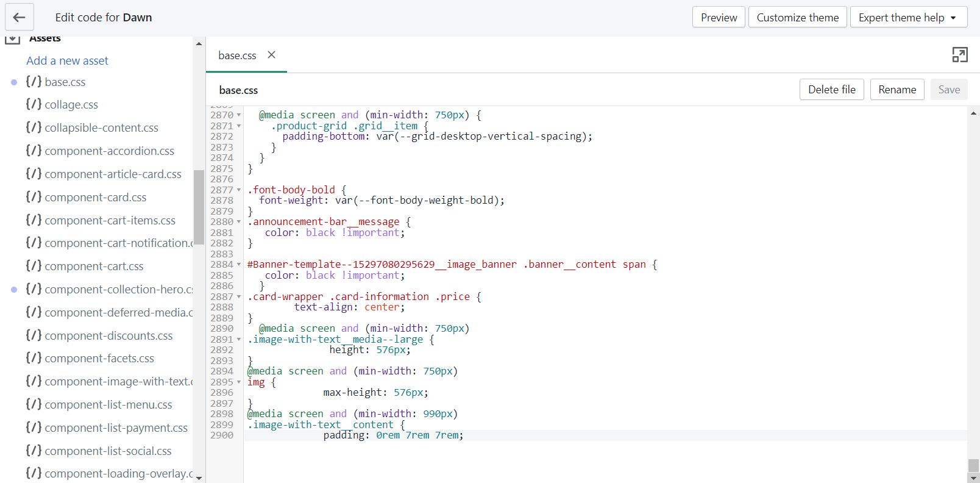Rename the current file
The width and height of the screenshot is (980, 483).
coord(897,90)
